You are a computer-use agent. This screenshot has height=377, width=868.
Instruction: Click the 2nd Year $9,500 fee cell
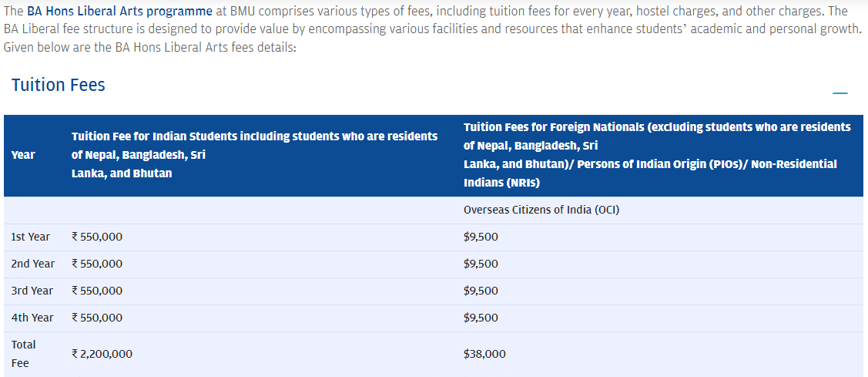(x=481, y=264)
